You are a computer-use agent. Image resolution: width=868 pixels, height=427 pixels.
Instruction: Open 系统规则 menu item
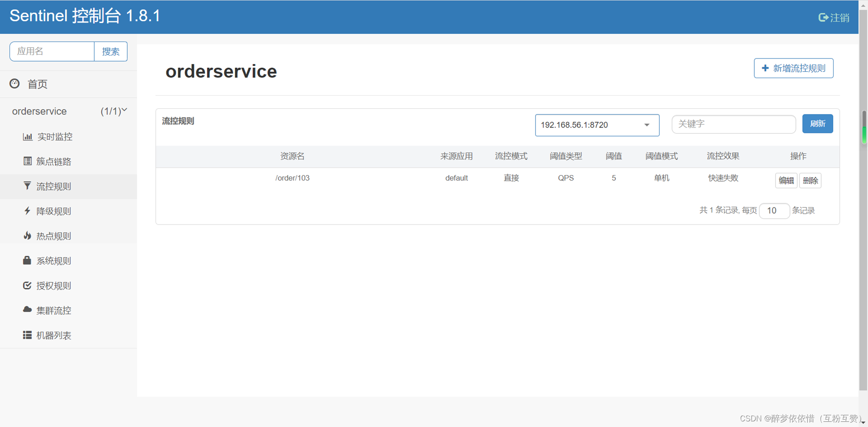coord(69,261)
